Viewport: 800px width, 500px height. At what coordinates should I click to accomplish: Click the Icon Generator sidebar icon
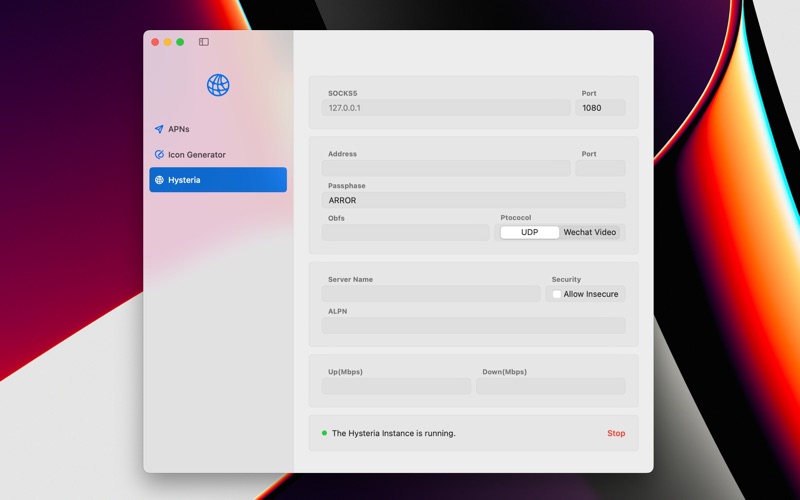(159, 155)
